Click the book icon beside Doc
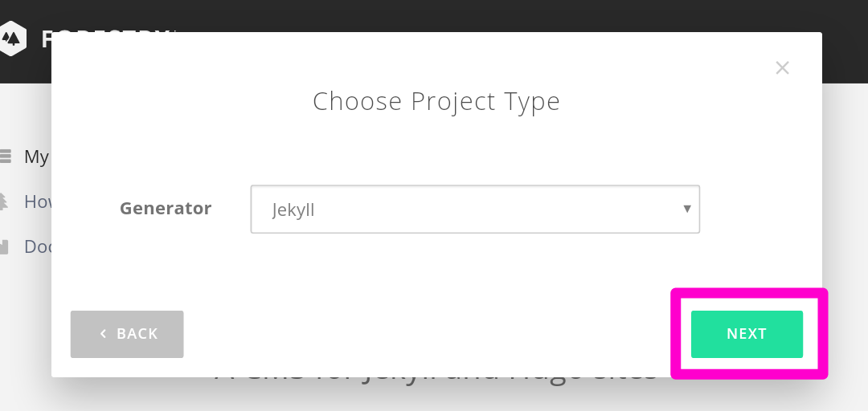 point(4,246)
